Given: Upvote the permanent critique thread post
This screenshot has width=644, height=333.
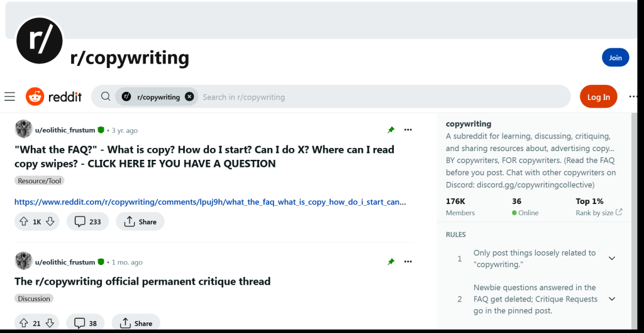Looking at the screenshot, I should pyautogui.click(x=24, y=324).
